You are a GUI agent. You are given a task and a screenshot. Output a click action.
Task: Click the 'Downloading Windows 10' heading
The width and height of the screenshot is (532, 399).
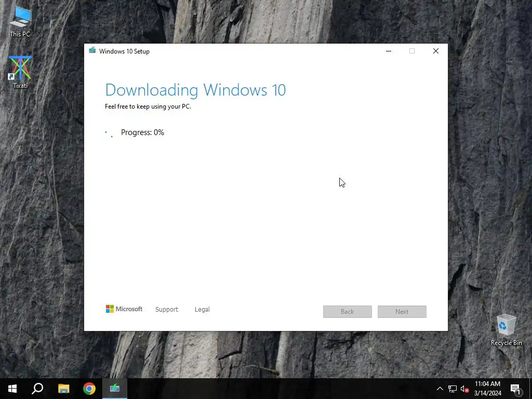[195, 90]
